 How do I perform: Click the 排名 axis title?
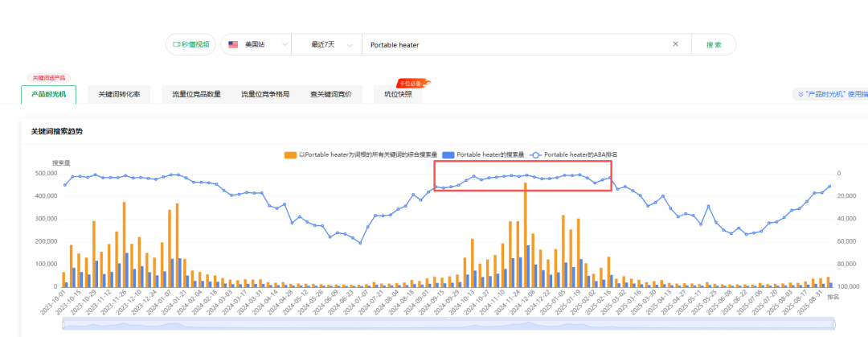833,297
